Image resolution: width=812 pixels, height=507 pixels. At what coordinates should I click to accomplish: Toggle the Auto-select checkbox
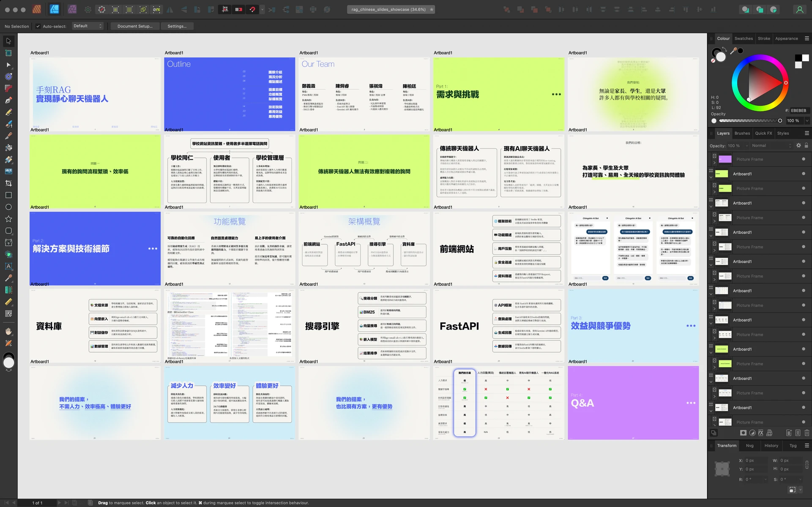tap(38, 26)
